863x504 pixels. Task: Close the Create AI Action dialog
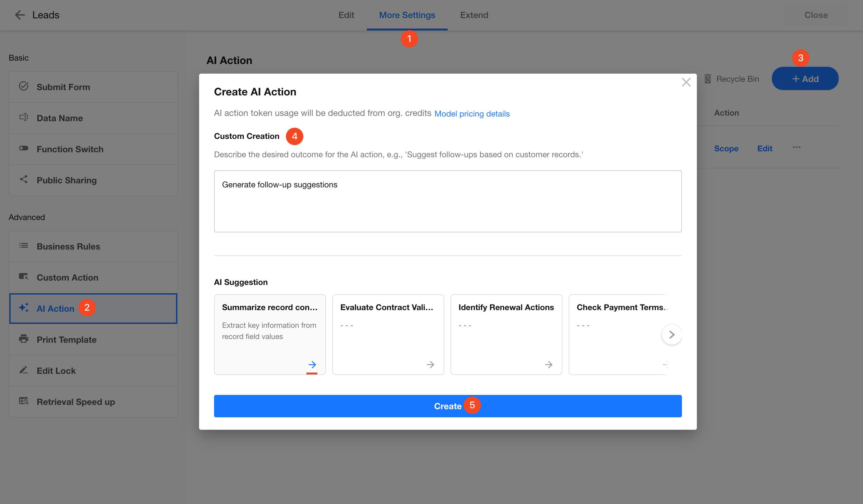pos(686,82)
